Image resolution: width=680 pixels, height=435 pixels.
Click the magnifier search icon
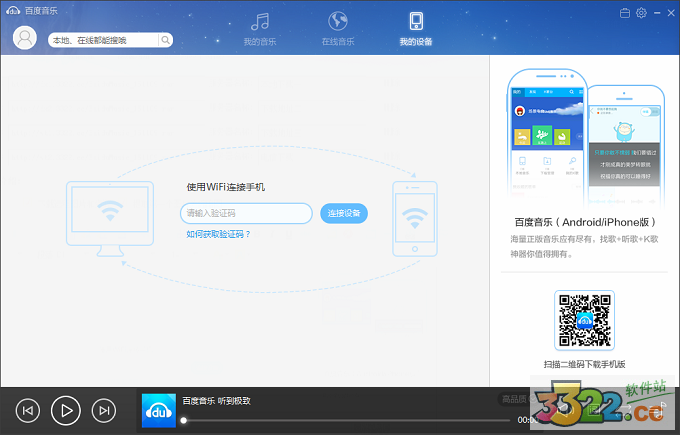click(x=166, y=40)
